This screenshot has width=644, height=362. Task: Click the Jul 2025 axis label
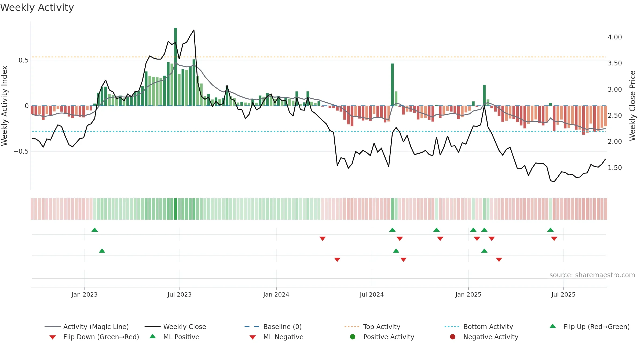coord(563,294)
